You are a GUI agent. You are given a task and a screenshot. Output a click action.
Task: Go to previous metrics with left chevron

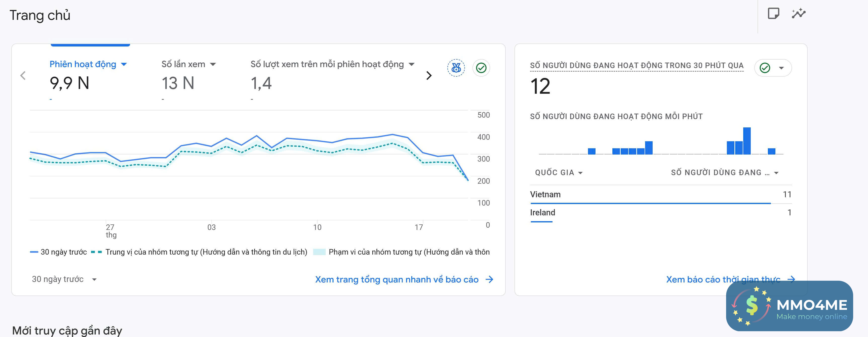pyautogui.click(x=23, y=75)
